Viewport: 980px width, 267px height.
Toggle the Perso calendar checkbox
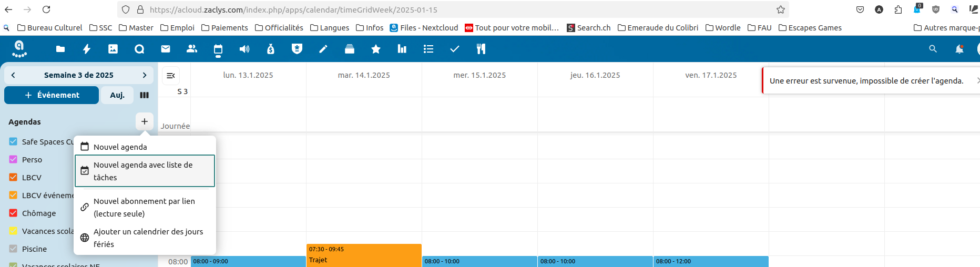14,159
